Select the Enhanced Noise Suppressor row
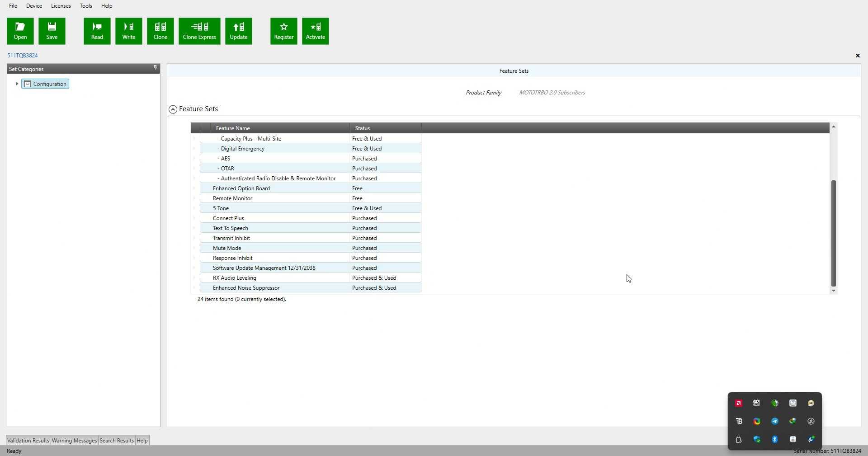868x456 pixels. (x=311, y=288)
